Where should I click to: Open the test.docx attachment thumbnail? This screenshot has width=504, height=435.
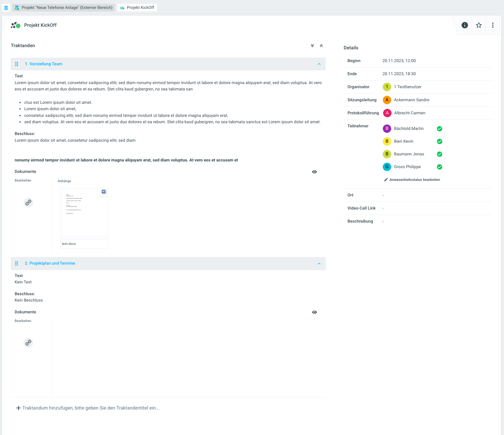84,214
